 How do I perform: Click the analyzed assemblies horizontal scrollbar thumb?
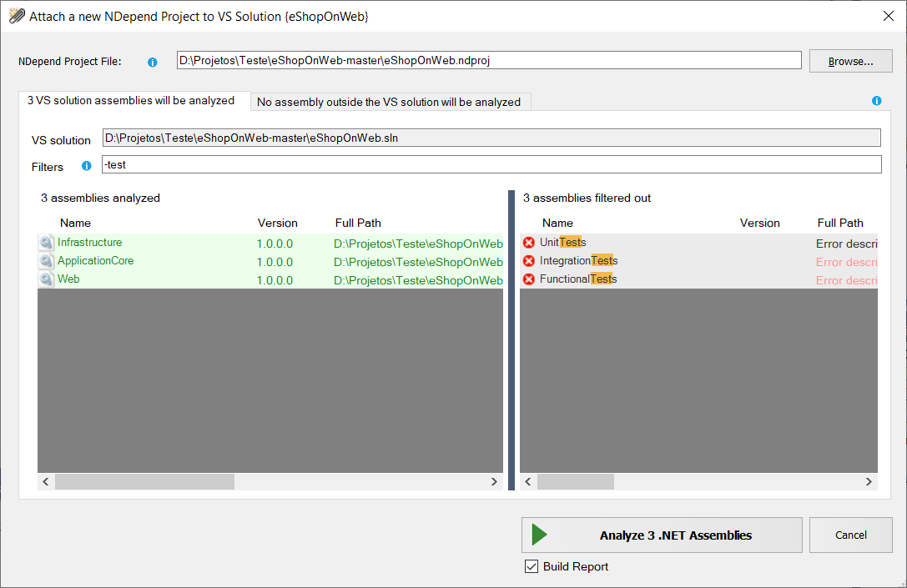tap(144, 481)
